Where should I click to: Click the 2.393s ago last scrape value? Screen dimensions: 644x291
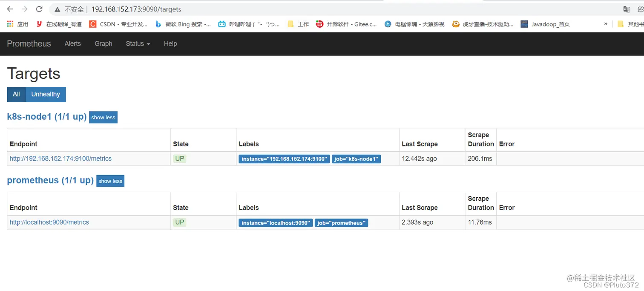417,222
